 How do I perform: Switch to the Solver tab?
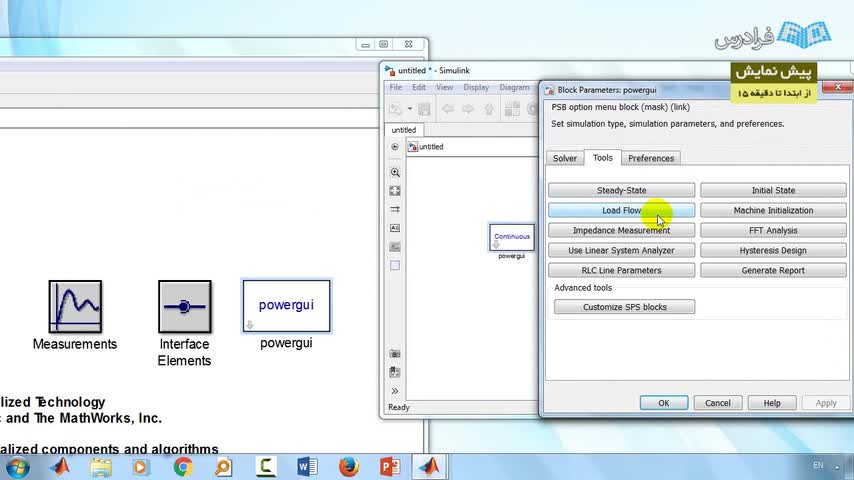(565, 158)
